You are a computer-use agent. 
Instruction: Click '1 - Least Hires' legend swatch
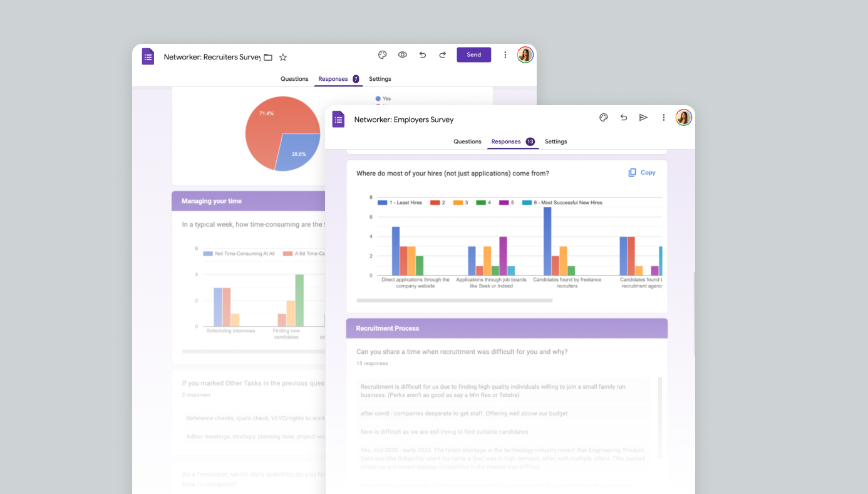[x=381, y=203]
